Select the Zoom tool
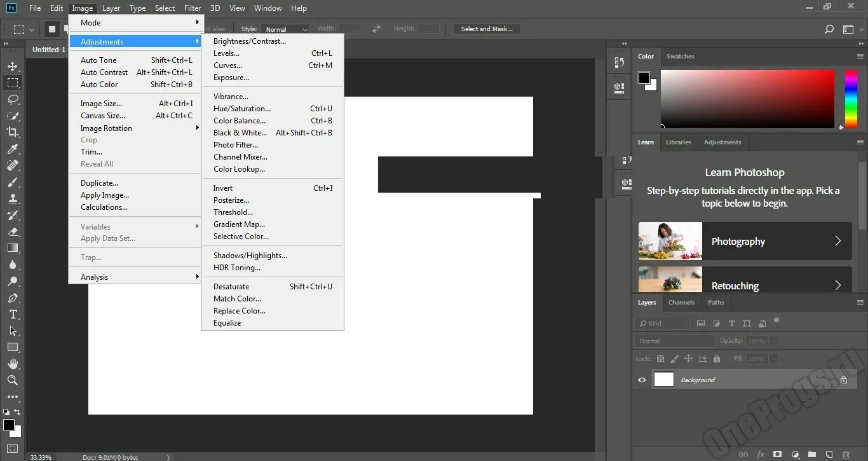The height and width of the screenshot is (461, 868). [13, 380]
